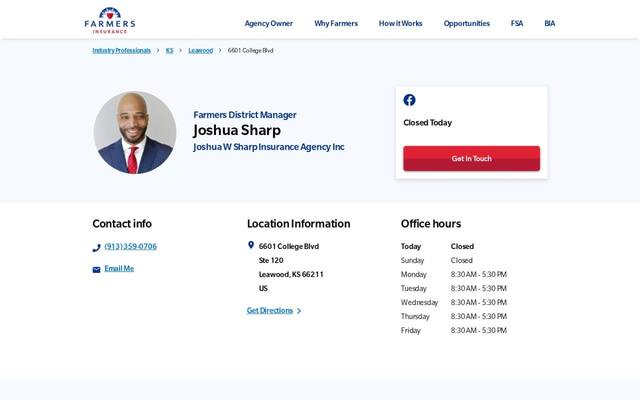Click Joshua W Sharp Insurance Agency Inc
The width and height of the screenshot is (640, 400).
269,147
